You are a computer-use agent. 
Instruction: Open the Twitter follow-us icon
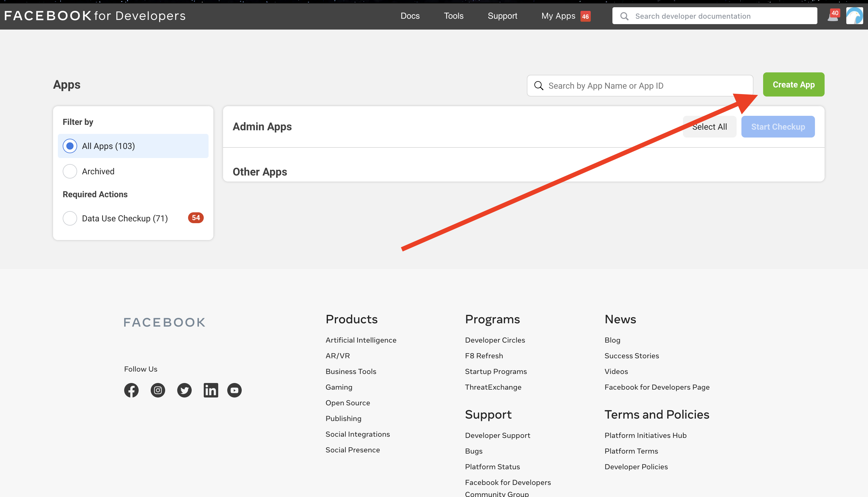click(x=184, y=390)
